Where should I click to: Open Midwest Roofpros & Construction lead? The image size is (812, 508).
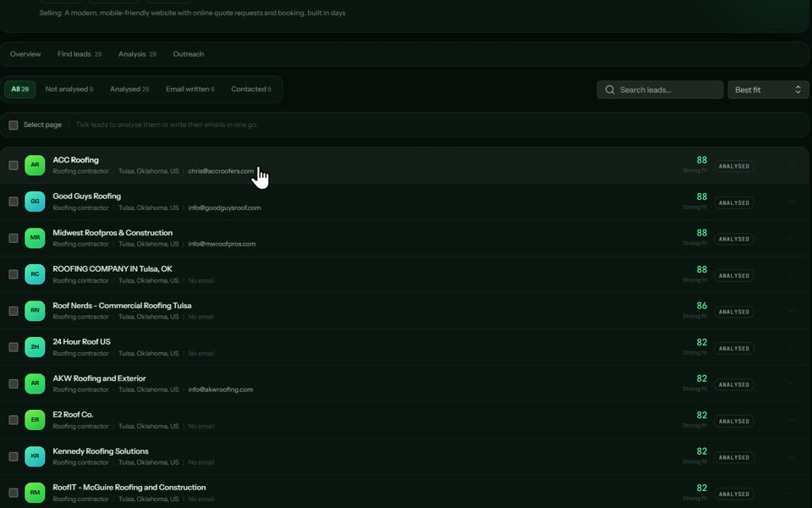[x=112, y=233]
